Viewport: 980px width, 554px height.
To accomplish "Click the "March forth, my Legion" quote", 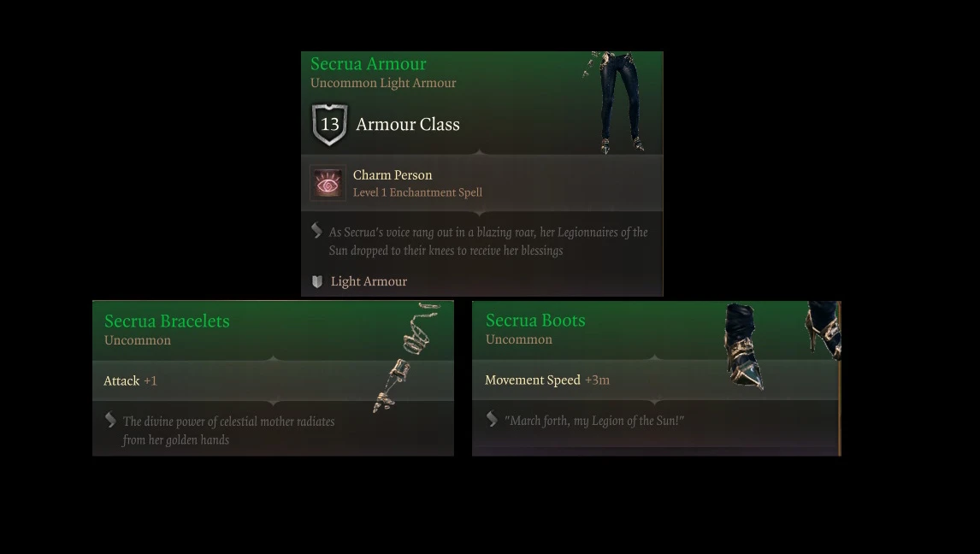I will 594,421.
